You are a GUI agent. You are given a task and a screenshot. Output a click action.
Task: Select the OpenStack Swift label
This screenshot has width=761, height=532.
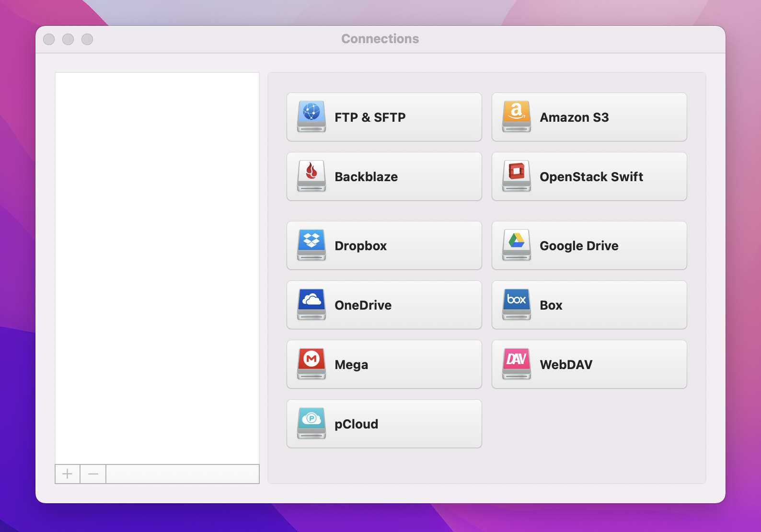[591, 177]
